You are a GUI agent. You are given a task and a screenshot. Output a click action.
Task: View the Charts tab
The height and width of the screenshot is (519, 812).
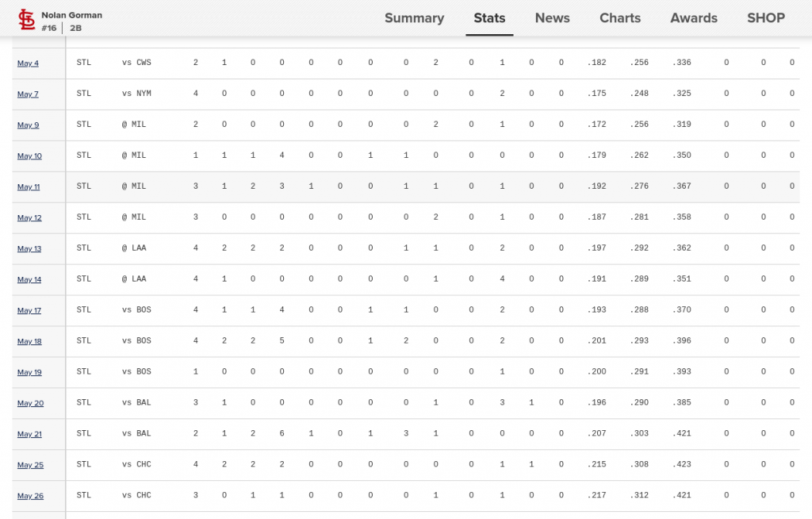click(x=619, y=18)
